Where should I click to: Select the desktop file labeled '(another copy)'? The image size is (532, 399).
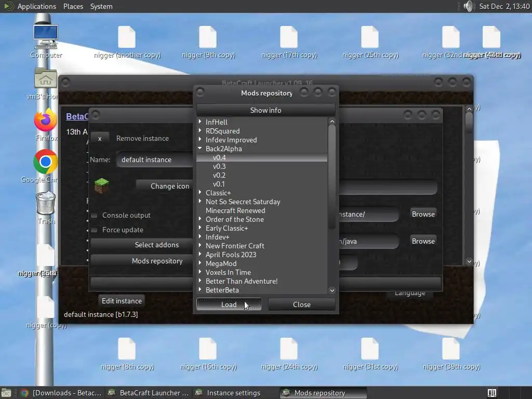pos(127,37)
